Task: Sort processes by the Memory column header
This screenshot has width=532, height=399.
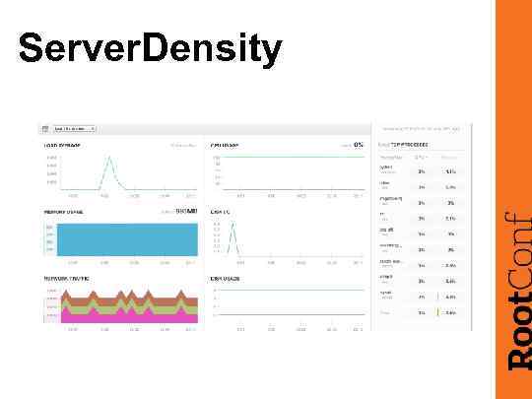Action: click(448, 158)
